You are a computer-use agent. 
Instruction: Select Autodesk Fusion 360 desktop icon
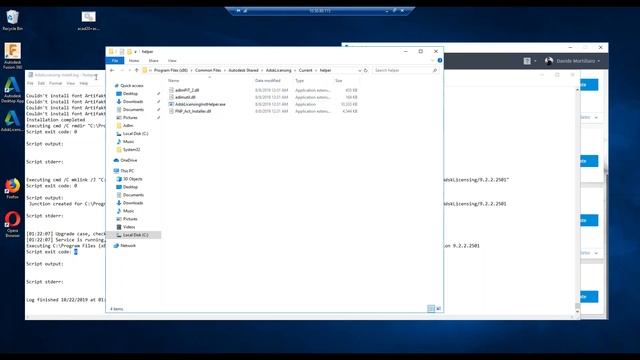[x=13, y=56]
